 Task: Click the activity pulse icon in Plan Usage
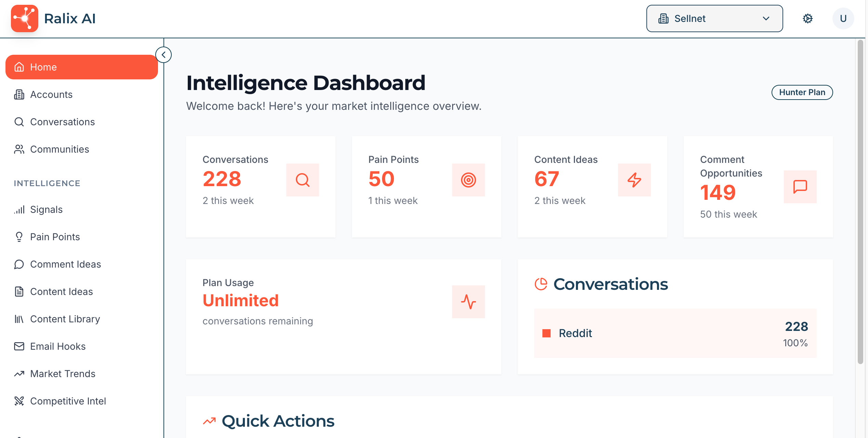click(468, 302)
